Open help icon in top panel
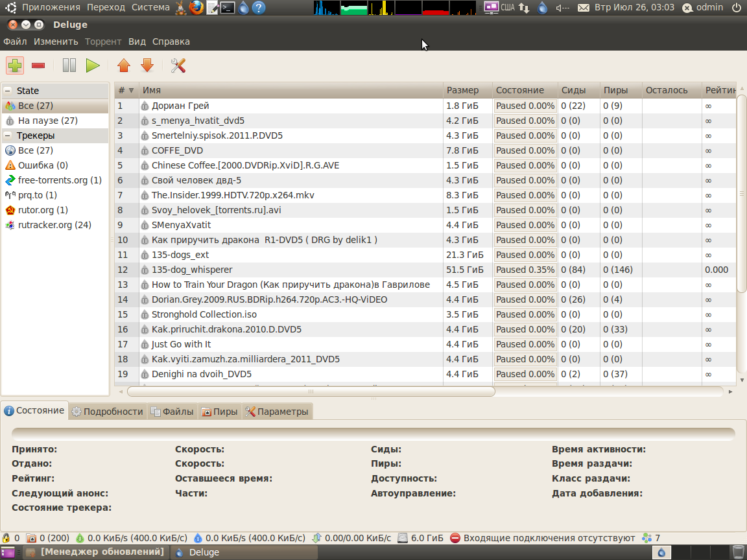Screen dimensions: 747x560 259,7
